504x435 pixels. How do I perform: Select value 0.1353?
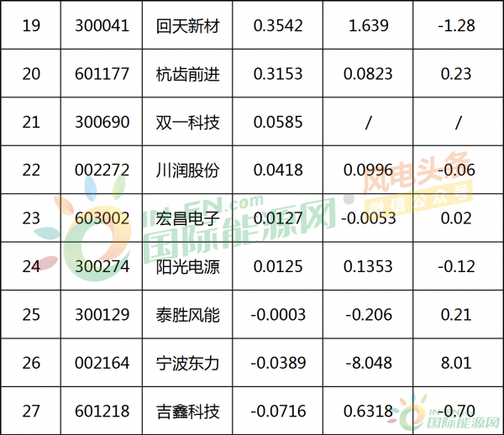[x=369, y=267]
